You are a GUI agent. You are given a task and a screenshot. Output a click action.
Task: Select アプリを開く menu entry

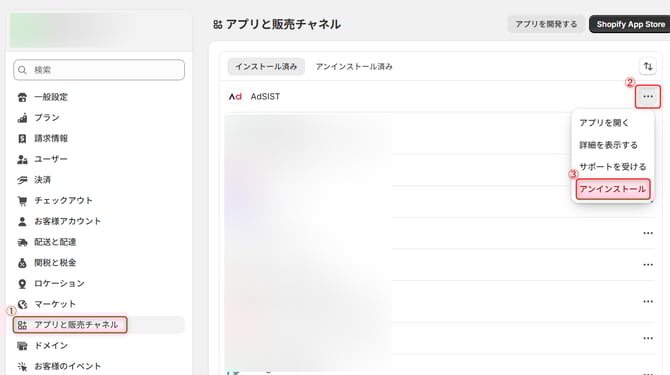point(604,123)
